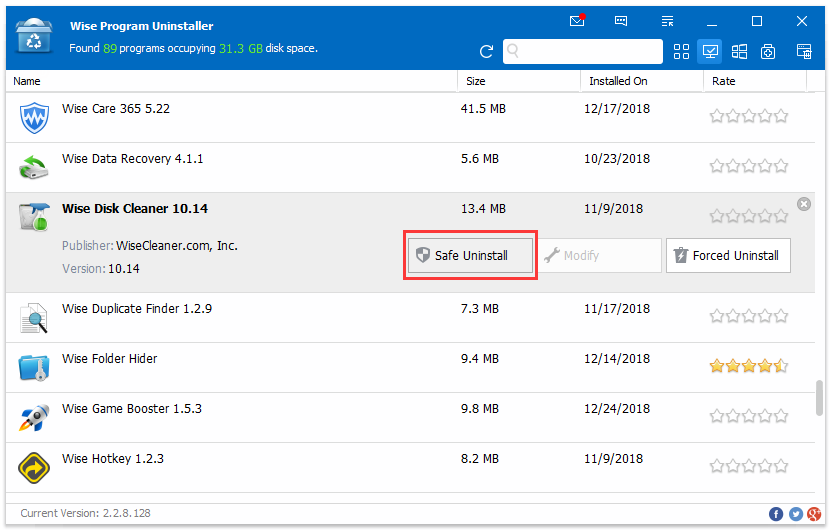Click the Wise Game Booster rocket icon
Screen dimensions: 831x530
pyautogui.click(x=34, y=417)
